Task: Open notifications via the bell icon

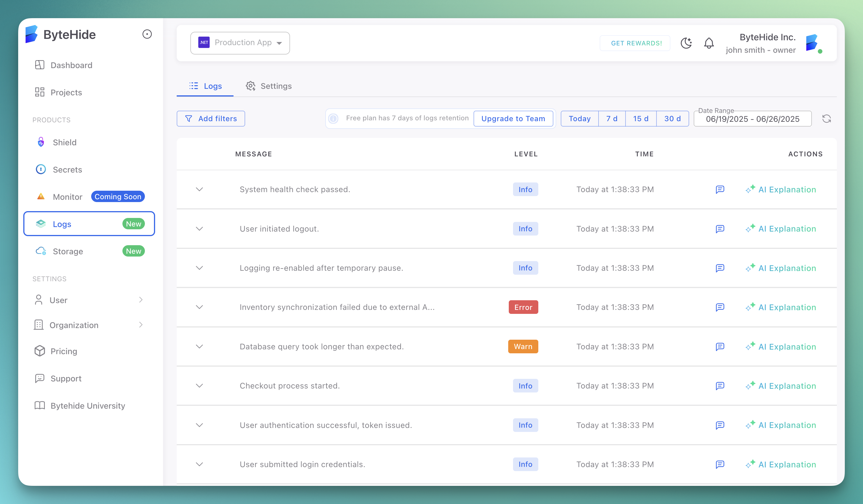Action: 709,43
